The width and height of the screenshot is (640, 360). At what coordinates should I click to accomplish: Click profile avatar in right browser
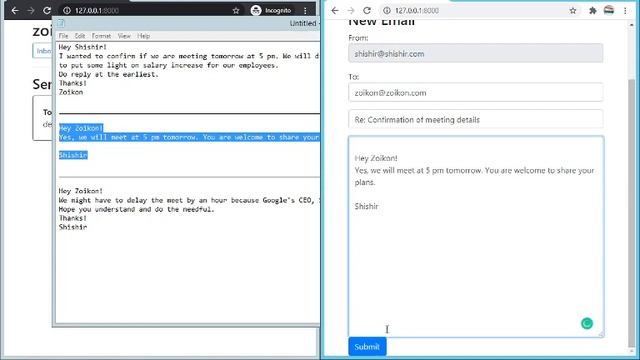click(609, 10)
